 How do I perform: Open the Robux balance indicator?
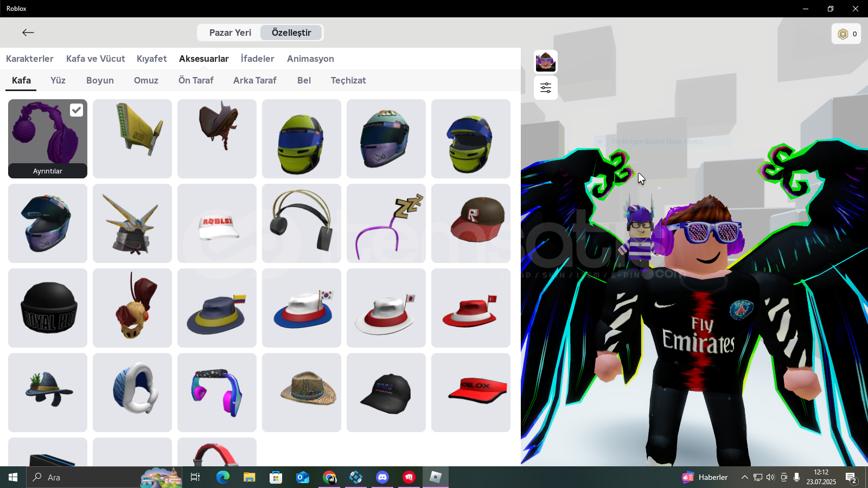pyautogui.click(x=846, y=34)
